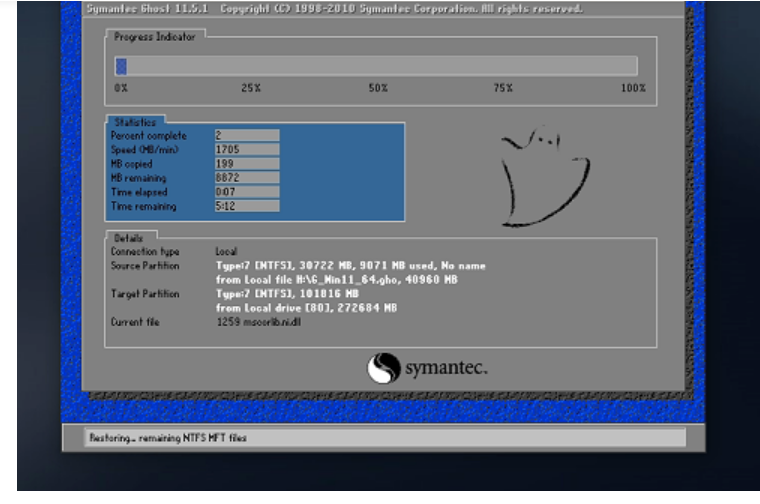Screen dimensions: 760x504
Task: Click the 'Statistics' group label
Action: 135,122
